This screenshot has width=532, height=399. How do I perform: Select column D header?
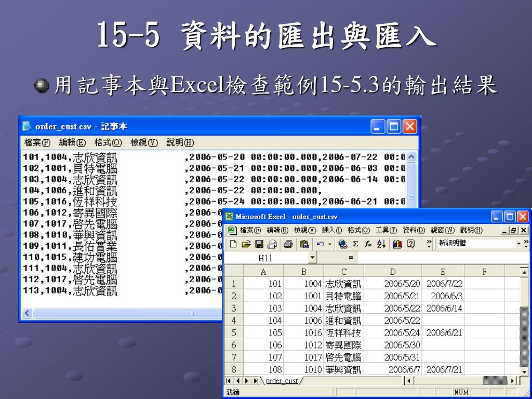point(393,271)
